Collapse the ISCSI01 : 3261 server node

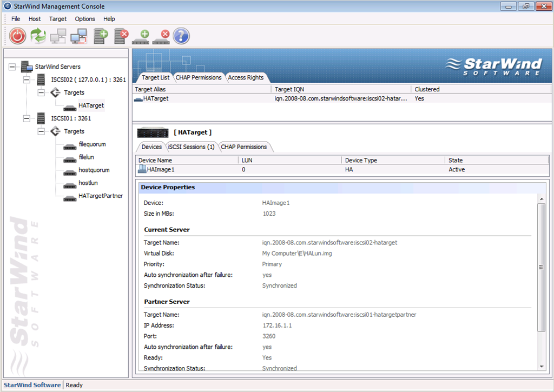[27, 118]
